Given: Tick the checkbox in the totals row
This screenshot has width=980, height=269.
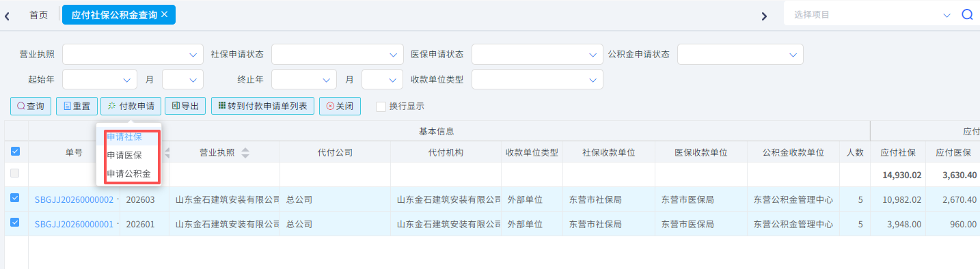Looking at the screenshot, I should pos(15,174).
